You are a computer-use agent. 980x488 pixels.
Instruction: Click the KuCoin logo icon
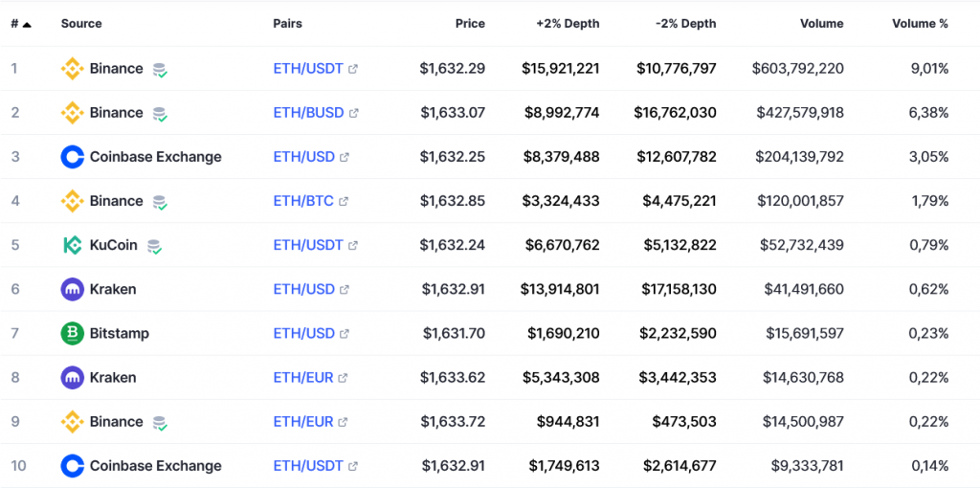[72, 245]
